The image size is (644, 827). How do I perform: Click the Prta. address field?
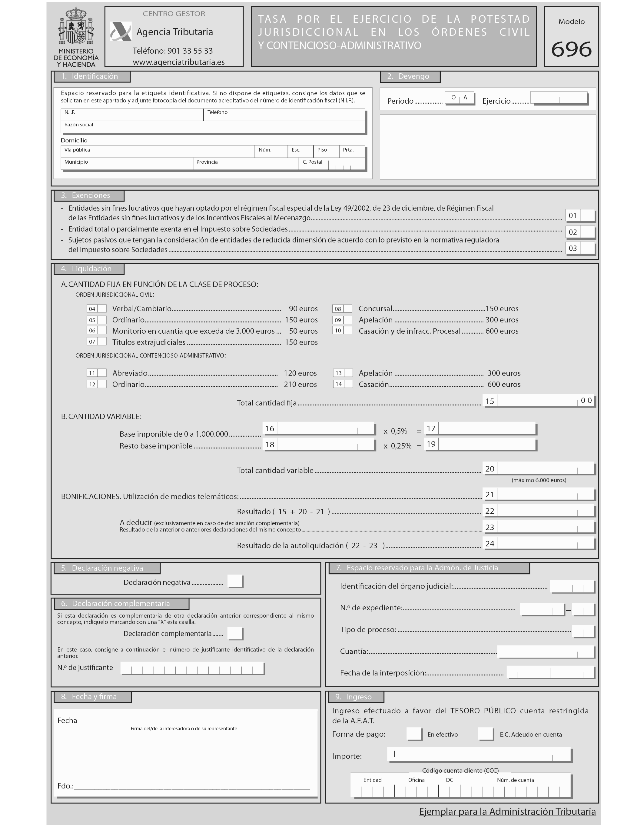[352, 152]
